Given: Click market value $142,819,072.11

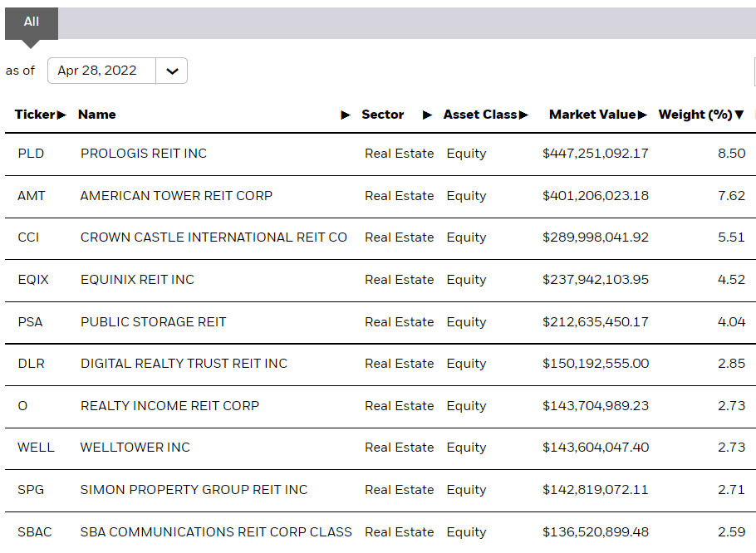Looking at the screenshot, I should (x=596, y=490).
